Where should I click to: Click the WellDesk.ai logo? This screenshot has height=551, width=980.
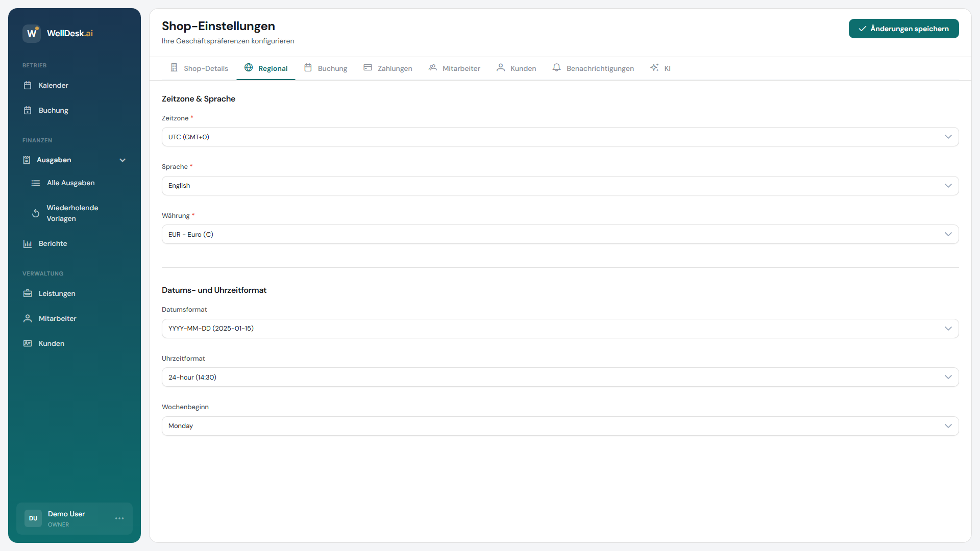58,33
